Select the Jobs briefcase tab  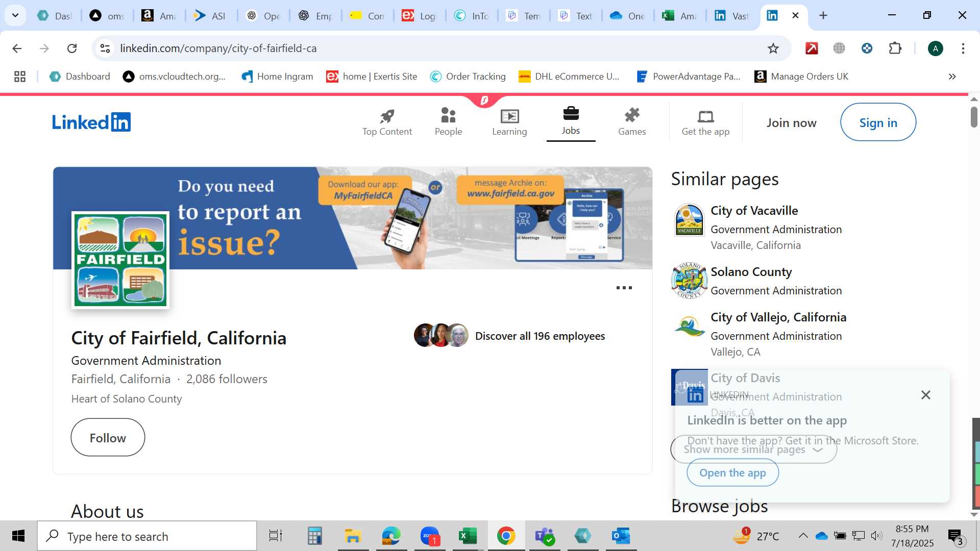[571, 121]
